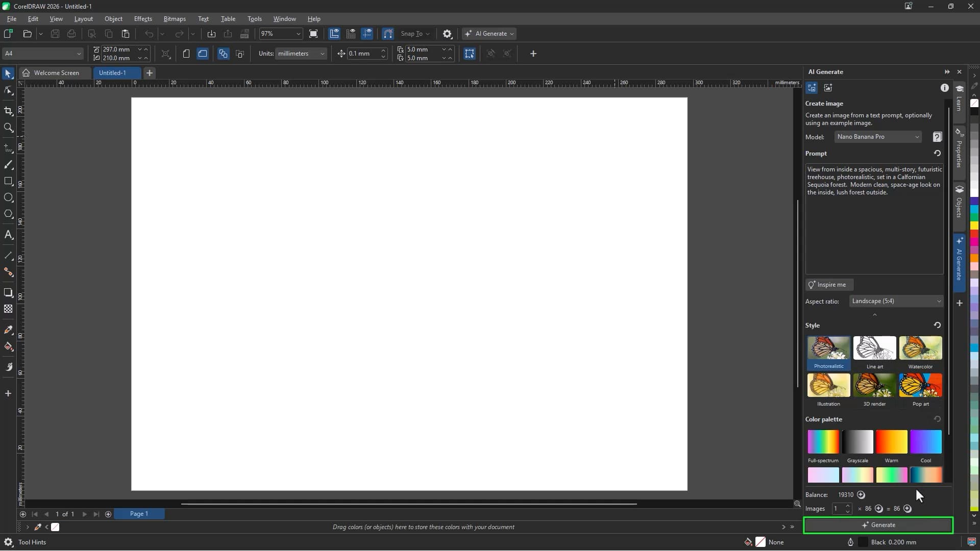Viewport: 980px width, 551px height.
Task: Select the Pick tool in the toolbox
Action: [x=8, y=73]
